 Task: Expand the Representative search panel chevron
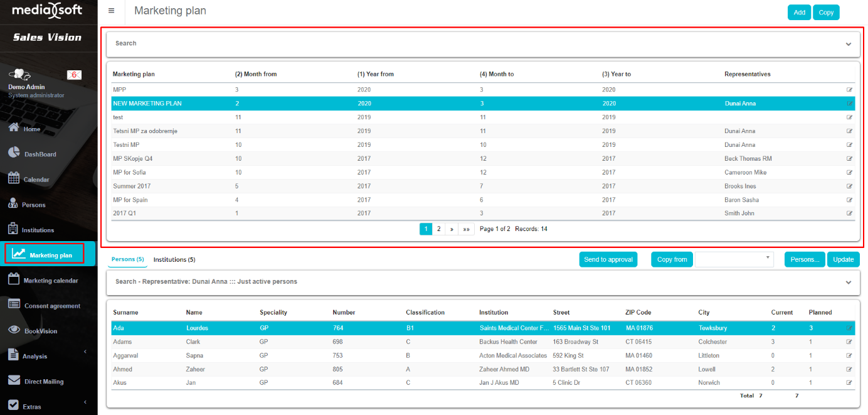click(848, 283)
